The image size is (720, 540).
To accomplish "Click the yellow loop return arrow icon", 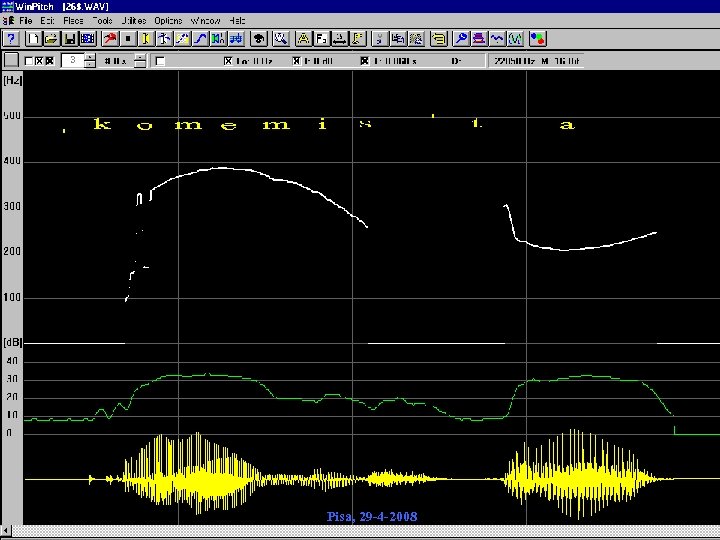I will tap(439, 39).
